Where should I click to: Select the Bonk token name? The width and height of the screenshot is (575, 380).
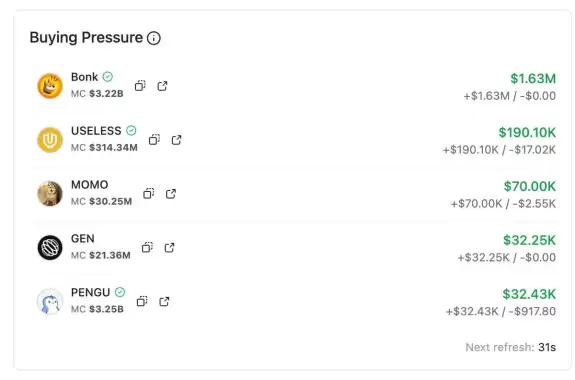[x=84, y=77]
